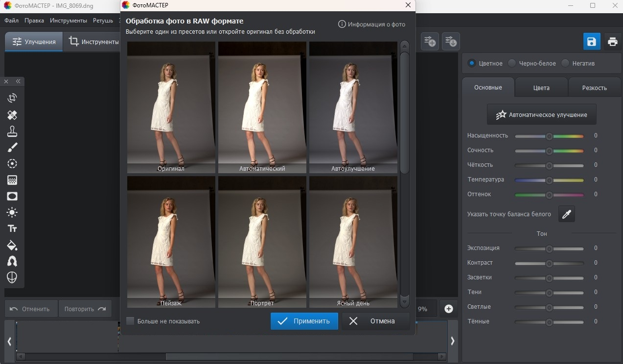Click the Повторить redo button
623x364 pixels.
[85, 309]
